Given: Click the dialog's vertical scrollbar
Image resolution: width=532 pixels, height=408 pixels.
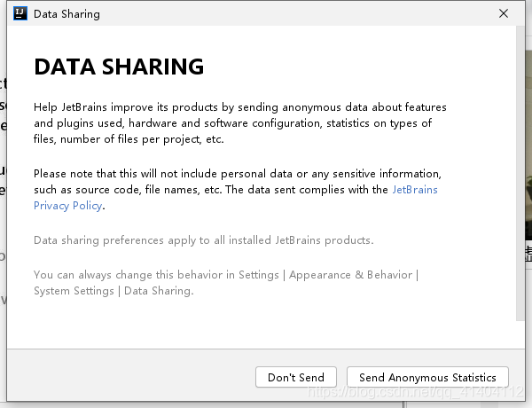Looking at the screenshot, I should 520,173.
